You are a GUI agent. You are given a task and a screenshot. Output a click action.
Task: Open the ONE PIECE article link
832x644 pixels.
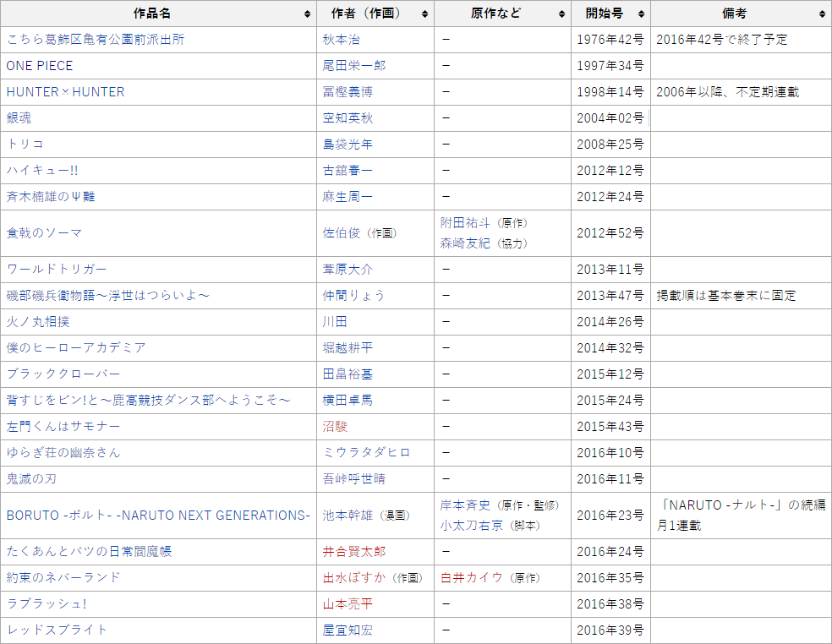pyautogui.click(x=39, y=66)
